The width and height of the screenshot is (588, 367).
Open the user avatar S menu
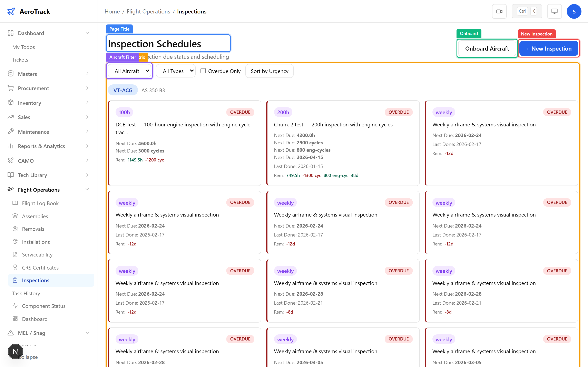tap(574, 11)
